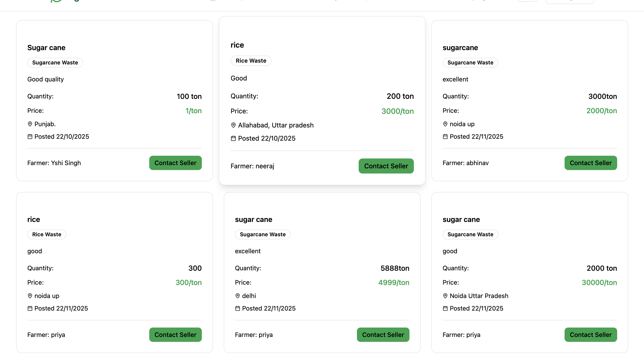Click the Rice Waste tag on neeraj's listing
The width and height of the screenshot is (644, 362).
tap(251, 61)
